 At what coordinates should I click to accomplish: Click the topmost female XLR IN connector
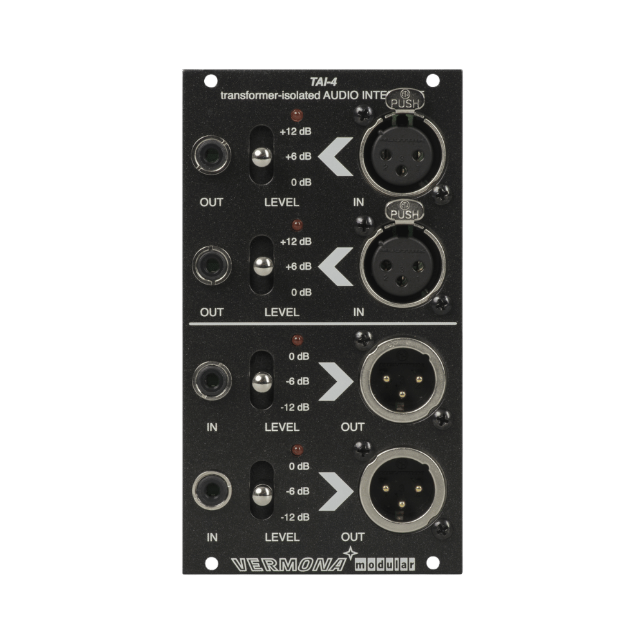click(402, 154)
